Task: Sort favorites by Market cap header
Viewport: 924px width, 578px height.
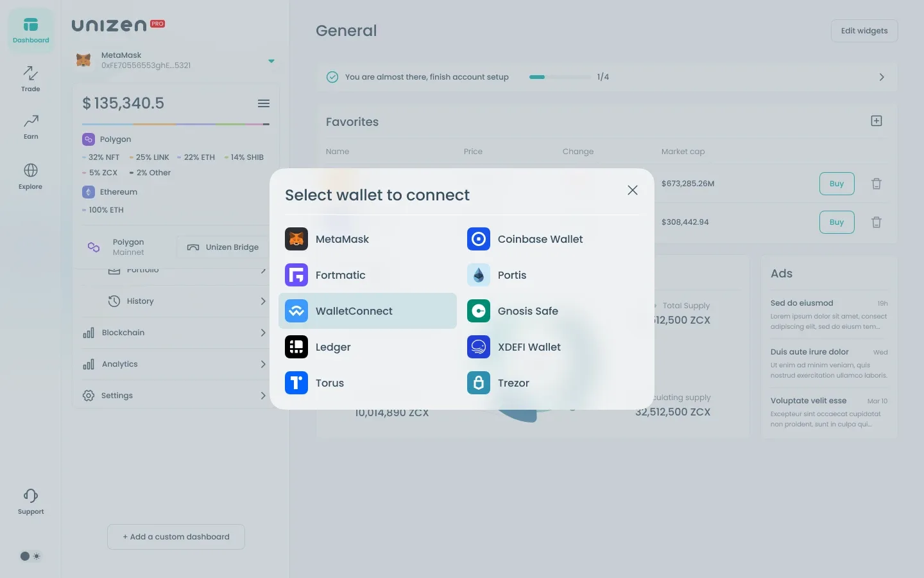Action: click(683, 152)
